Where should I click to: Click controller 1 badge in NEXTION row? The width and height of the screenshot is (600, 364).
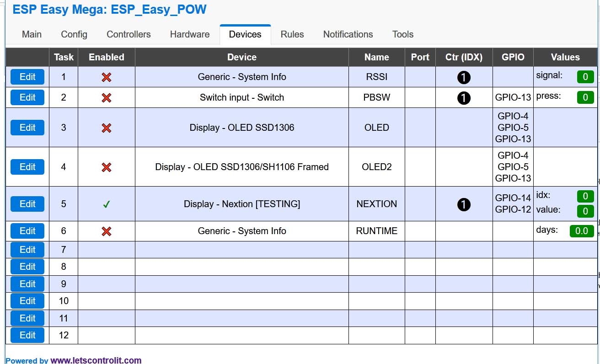(x=464, y=204)
